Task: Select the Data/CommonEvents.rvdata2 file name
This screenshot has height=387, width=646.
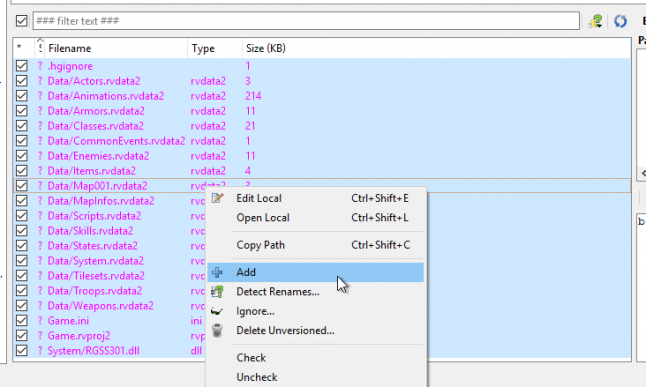Action: [x=116, y=141]
